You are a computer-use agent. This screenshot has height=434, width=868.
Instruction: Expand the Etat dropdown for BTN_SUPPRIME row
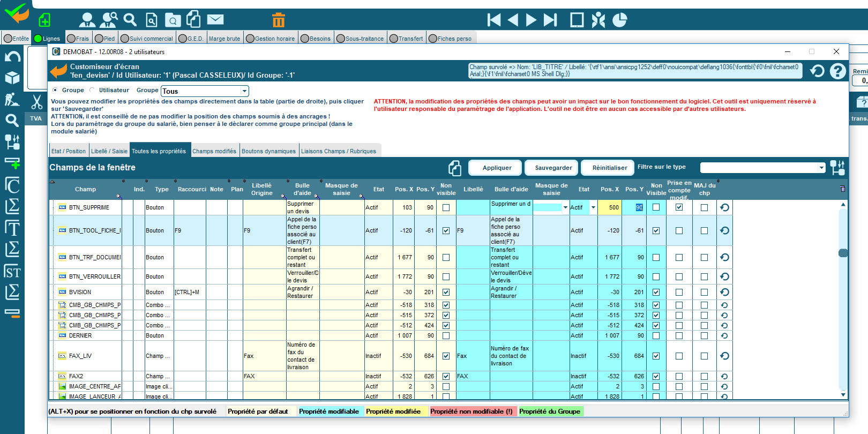tap(593, 207)
